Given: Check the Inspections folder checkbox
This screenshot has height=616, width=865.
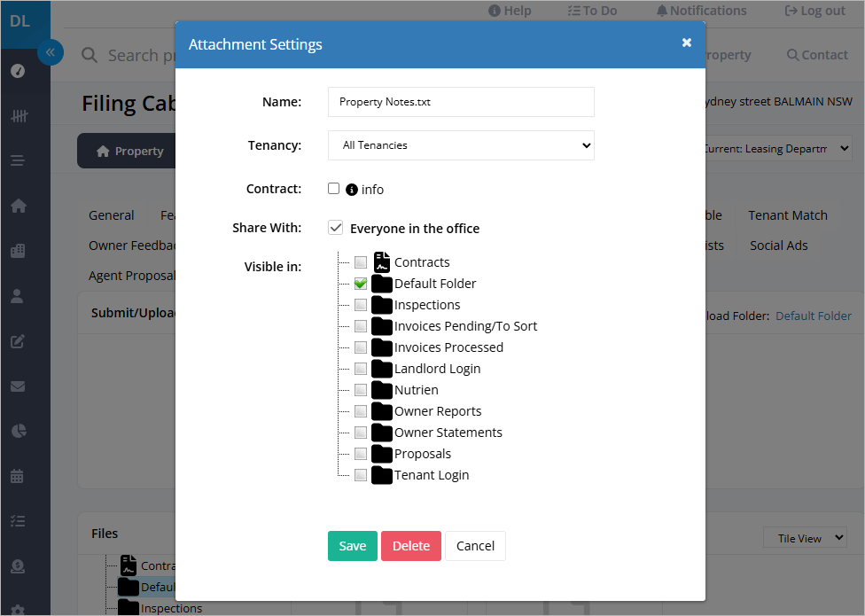Looking at the screenshot, I should click(361, 305).
